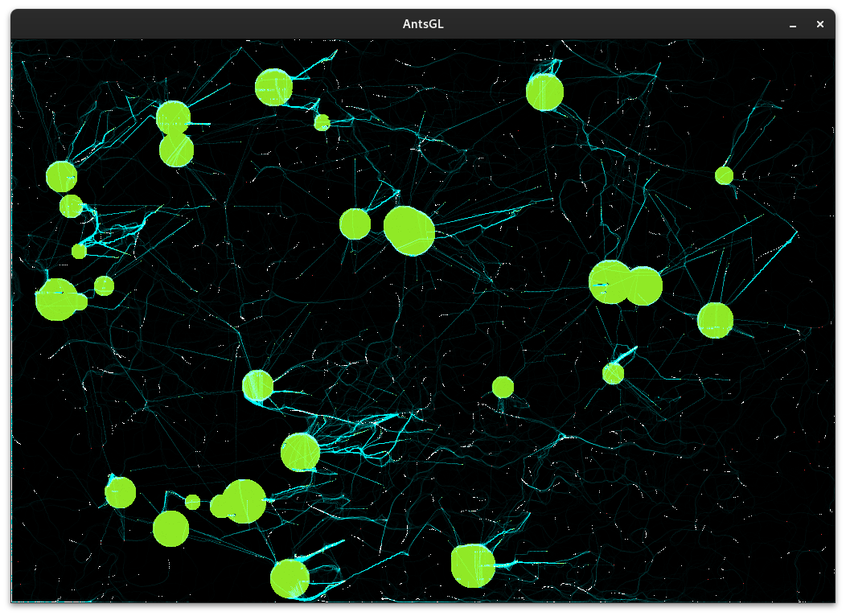846x616 pixels.
Task: Click the AntsGL title bar text
Action: pos(423,24)
